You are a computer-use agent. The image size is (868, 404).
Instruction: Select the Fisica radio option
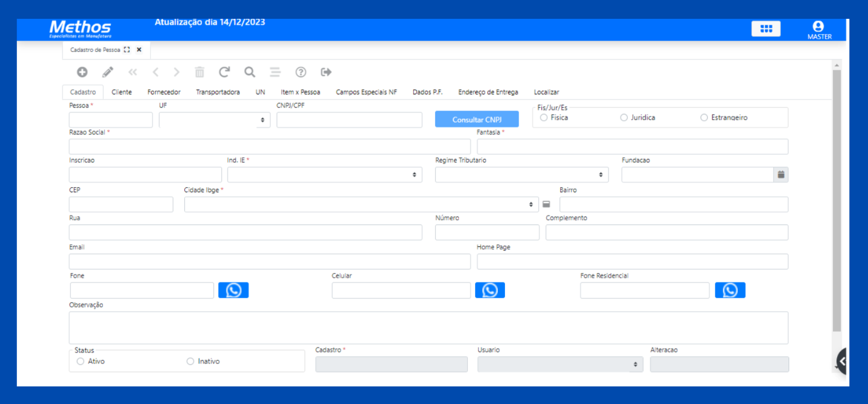(x=544, y=118)
